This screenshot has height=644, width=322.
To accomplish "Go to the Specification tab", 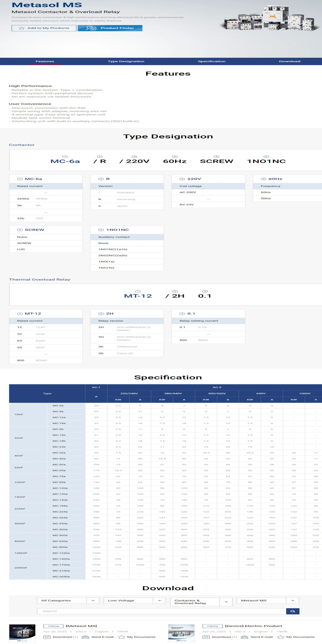I will (x=212, y=61).
